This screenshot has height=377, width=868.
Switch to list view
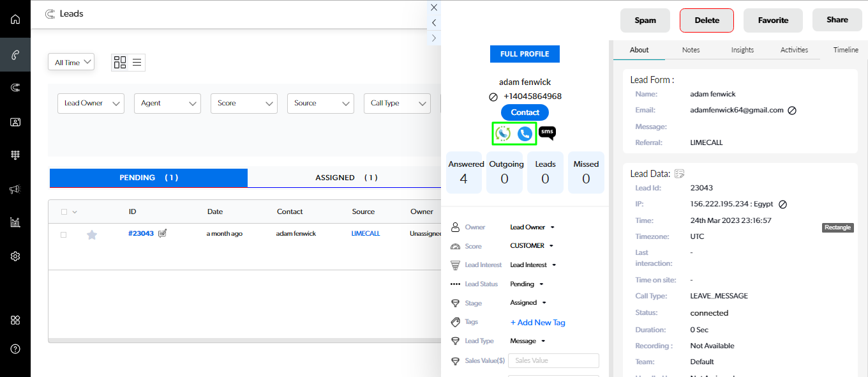coord(137,62)
